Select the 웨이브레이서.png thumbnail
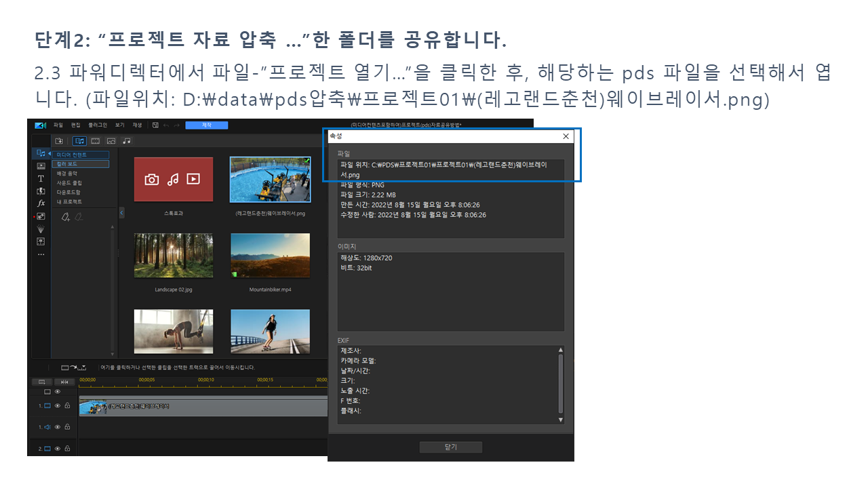This screenshot has width=868, height=488. pyautogui.click(x=270, y=179)
